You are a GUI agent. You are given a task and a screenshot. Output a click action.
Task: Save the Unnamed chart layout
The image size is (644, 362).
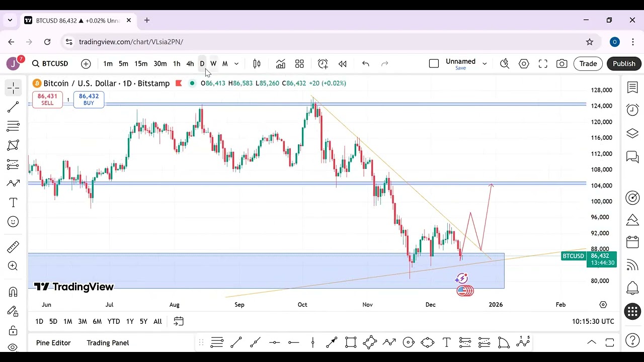coord(460,68)
